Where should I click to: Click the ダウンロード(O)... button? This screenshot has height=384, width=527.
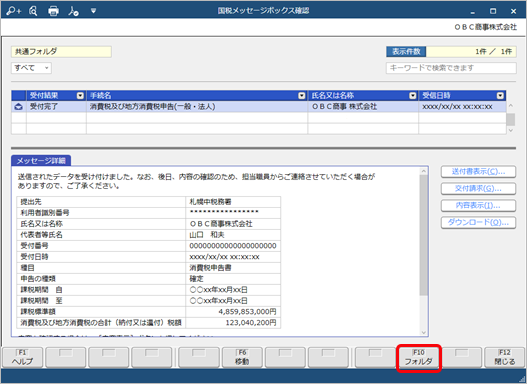[x=478, y=222]
